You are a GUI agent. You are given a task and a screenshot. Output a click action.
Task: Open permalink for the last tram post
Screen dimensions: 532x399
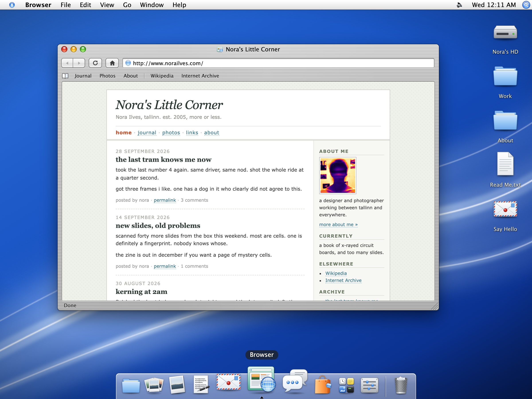(165, 200)
